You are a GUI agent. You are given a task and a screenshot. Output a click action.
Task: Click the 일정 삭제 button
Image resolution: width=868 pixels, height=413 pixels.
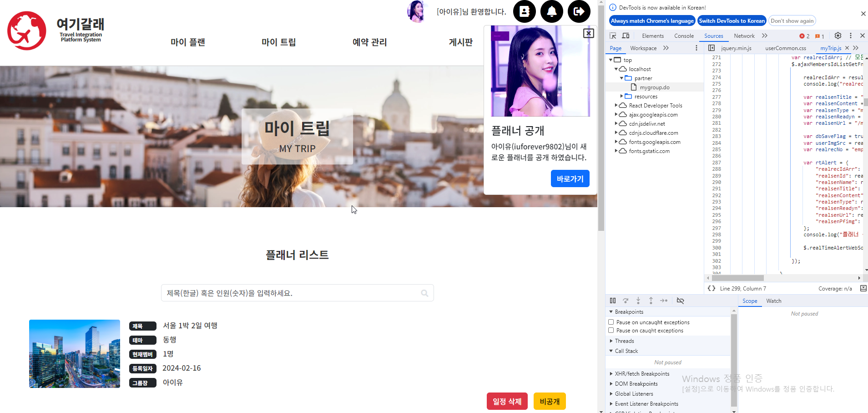coord(507,401)
